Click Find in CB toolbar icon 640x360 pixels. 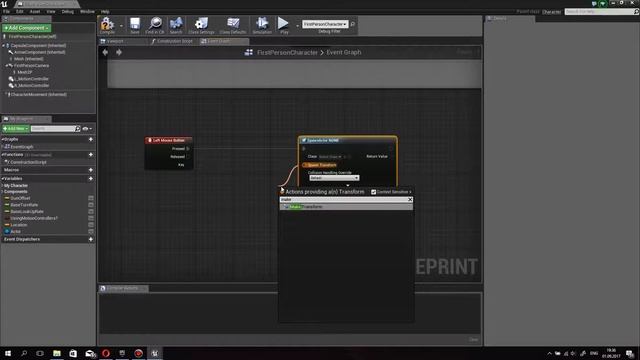[155, 25]
